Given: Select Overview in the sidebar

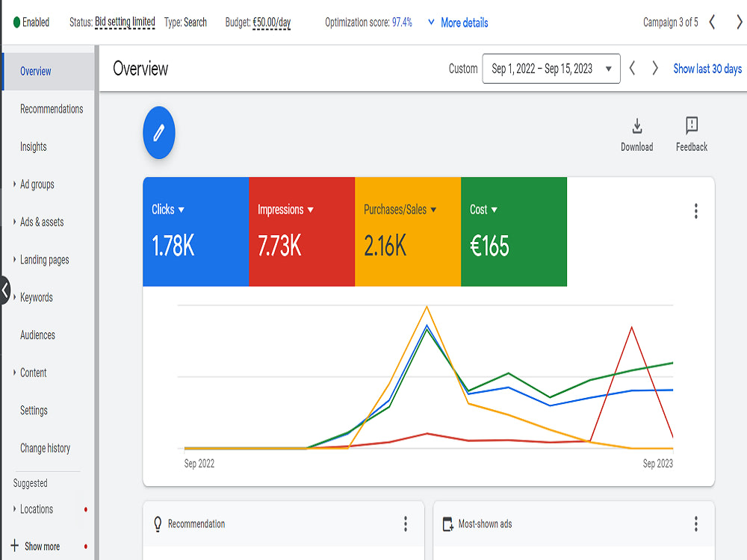Looking at the screenshot, I should tap(48, 72).
